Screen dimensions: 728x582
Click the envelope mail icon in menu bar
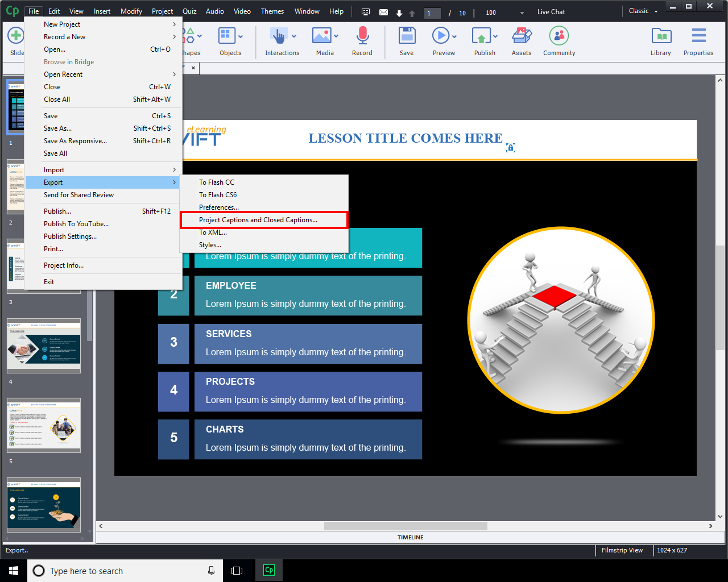click(x=383, y=12)
